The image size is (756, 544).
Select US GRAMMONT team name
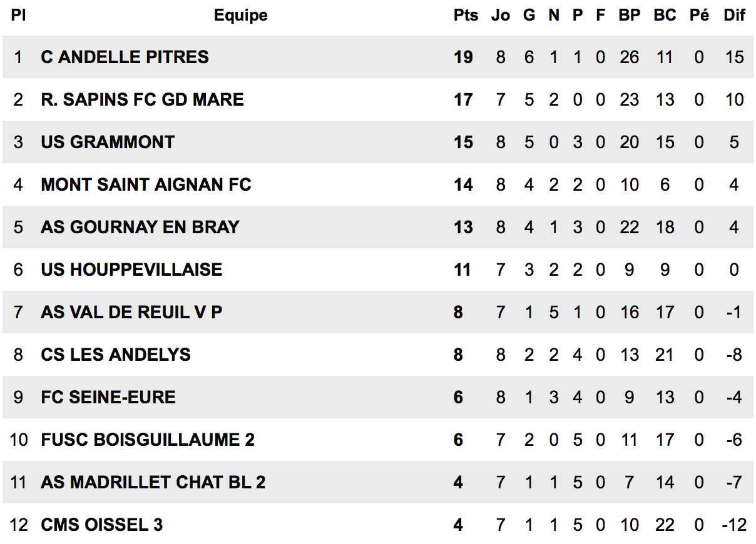(x=108, y=142)
